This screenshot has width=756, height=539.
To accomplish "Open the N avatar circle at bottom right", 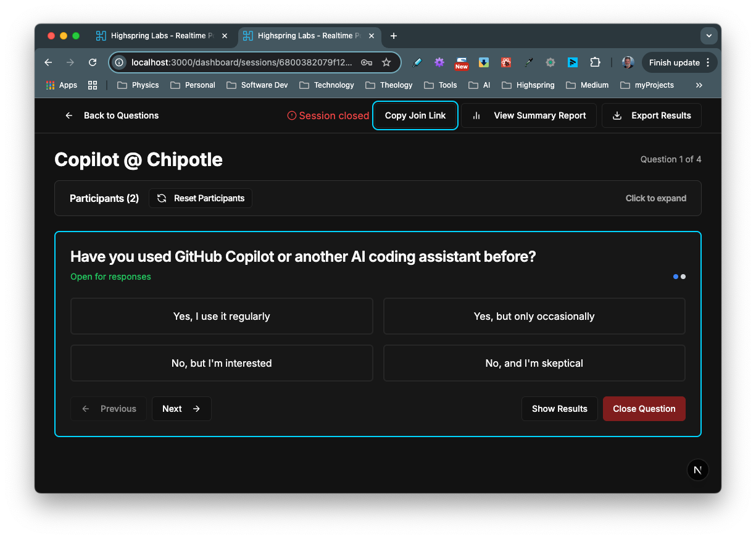I will click(x=698, y=470).
